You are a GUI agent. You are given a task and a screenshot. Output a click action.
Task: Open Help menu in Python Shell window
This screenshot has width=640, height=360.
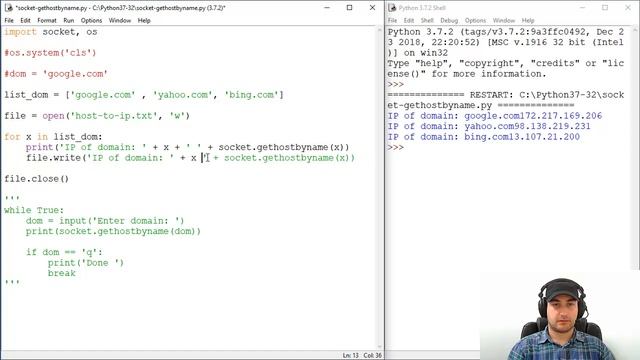[527, 20]
